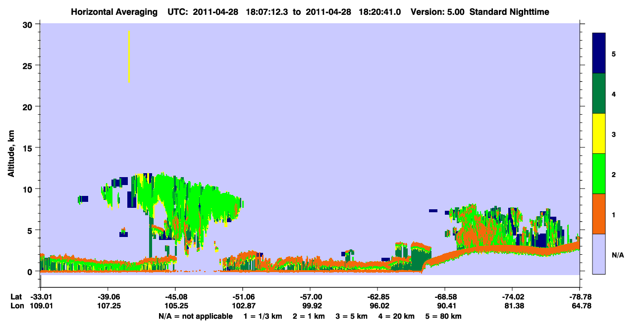
Task: Click the "5 = 80 km" legend text
Action: click(x=443, y=316)
